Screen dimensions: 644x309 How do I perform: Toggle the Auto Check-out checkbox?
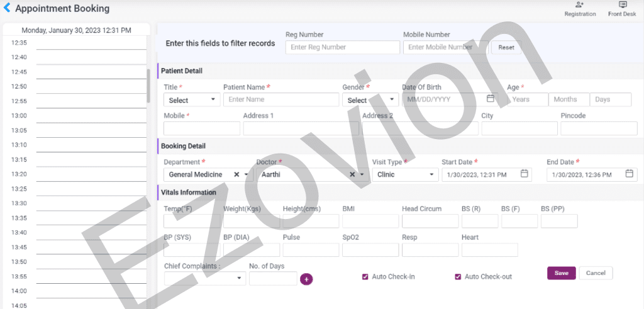[x=458, y=277]
